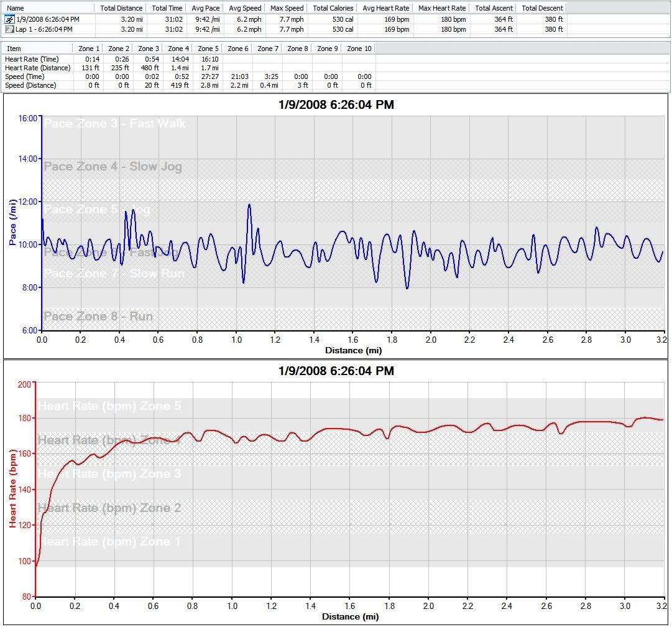Viewport: 672px width, 627px height.
Task: Click the runner icon beside the 1/9/2008 activity
Action: (x=9, y=19)
